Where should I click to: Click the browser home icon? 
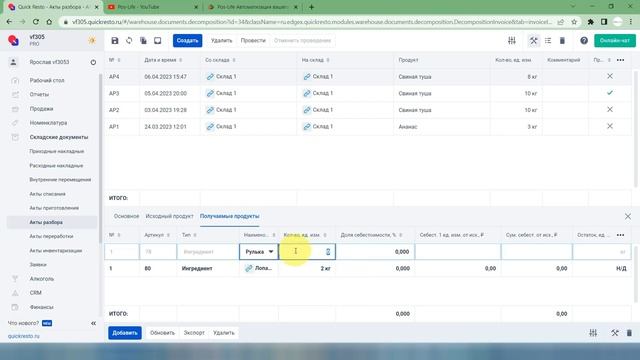click(x=49, y=22)
